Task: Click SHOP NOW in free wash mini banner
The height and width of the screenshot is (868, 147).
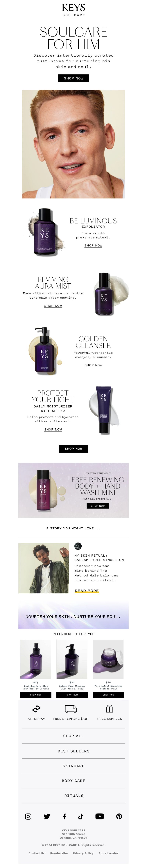Action: coord(98,505)
